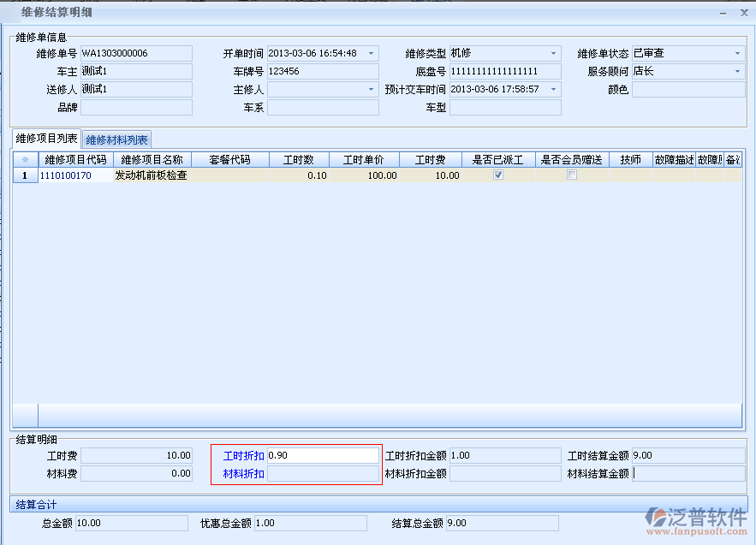Click the asterisk grid corner selector icon

pyautogui.click(x=25, y=160)
